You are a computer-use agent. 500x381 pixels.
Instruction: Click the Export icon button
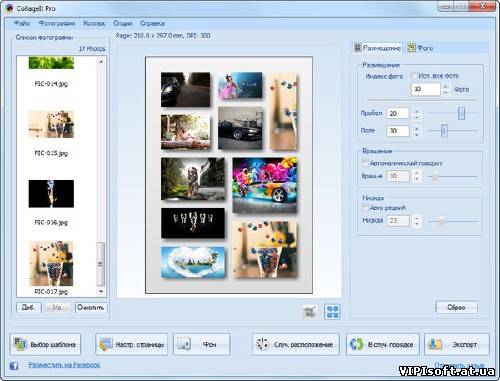point(435,344)
